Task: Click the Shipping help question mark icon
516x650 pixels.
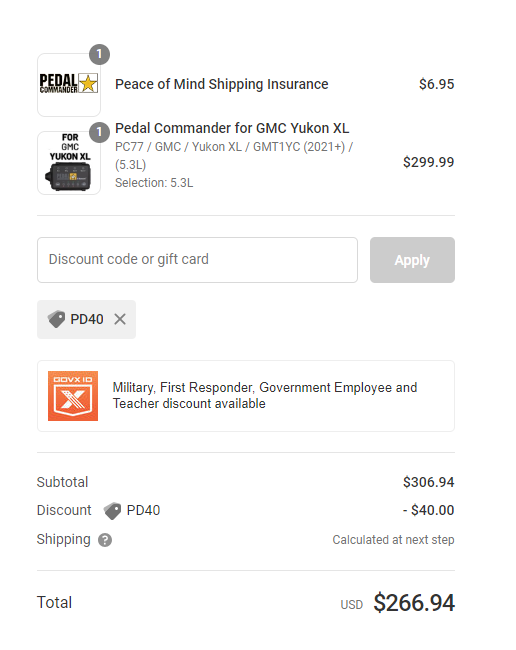Action: coord(105,540)
